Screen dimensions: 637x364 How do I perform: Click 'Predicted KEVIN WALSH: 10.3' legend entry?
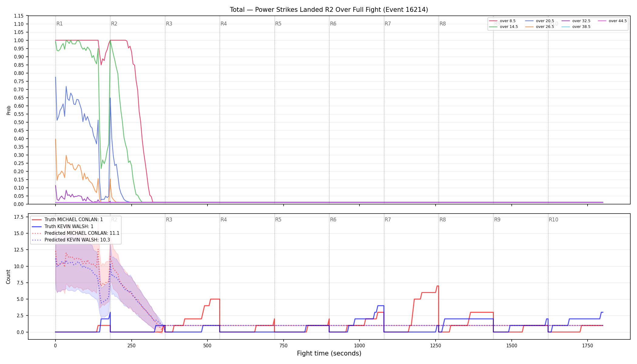71,240
